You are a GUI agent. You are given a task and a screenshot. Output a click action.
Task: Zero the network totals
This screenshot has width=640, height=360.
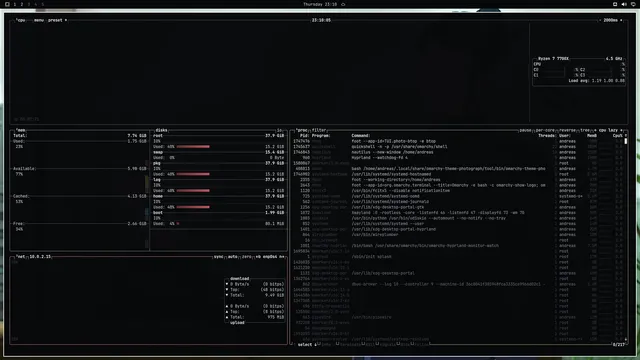(x=247, y=257)
